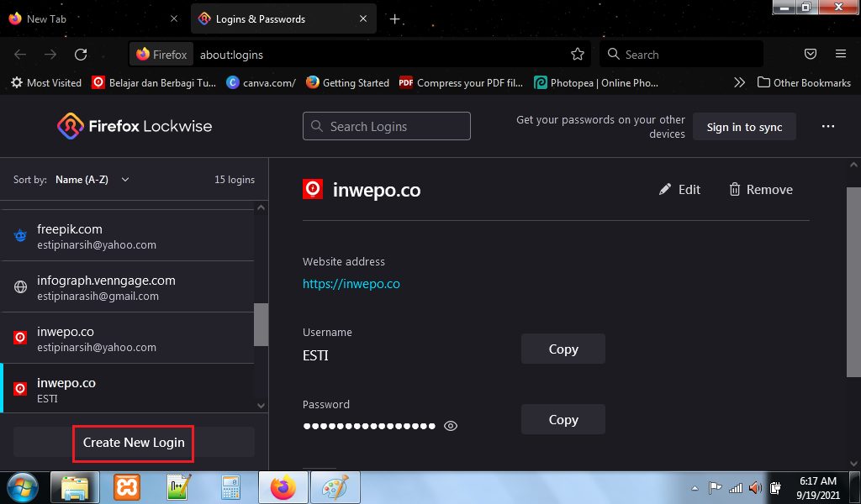Image resolution: width=861 pixels, height=504 pixels.
Task: Select inwepo.co entry with estipinarsih@yahoo.com
Action: click(127, 339)
